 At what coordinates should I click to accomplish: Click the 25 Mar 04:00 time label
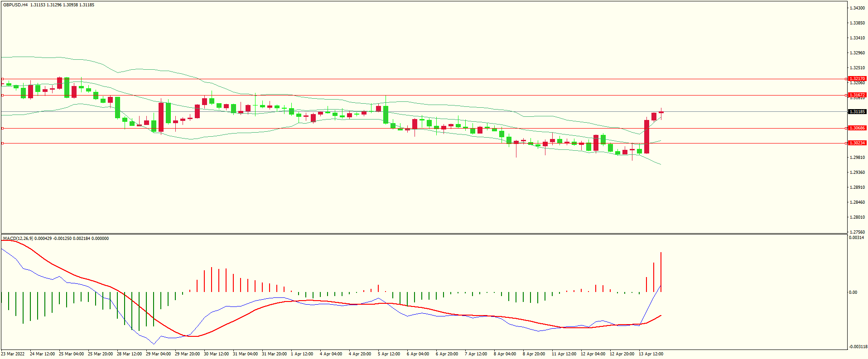pyautogui.click(x=71, y=354)
